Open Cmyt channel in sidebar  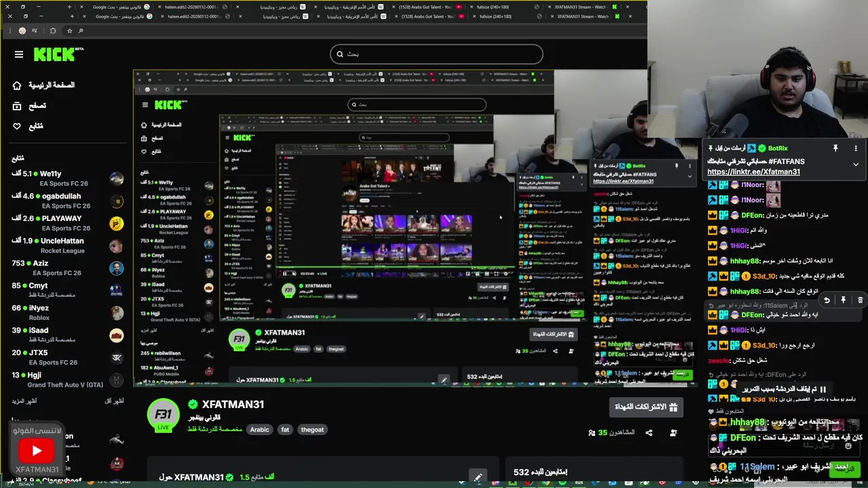(x=68, y=290)
